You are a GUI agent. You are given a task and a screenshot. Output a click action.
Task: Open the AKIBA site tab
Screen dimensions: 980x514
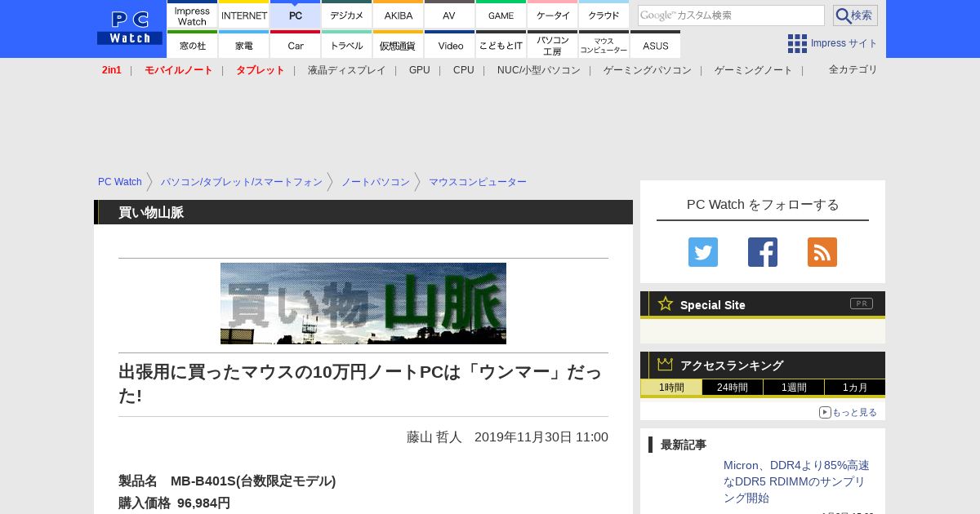point(398,14)
